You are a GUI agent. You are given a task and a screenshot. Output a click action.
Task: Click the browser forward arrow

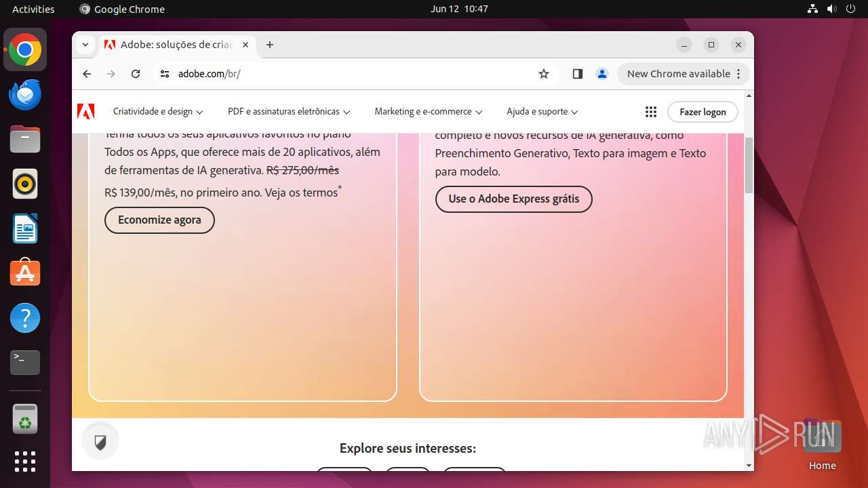(x=111, y=74)
